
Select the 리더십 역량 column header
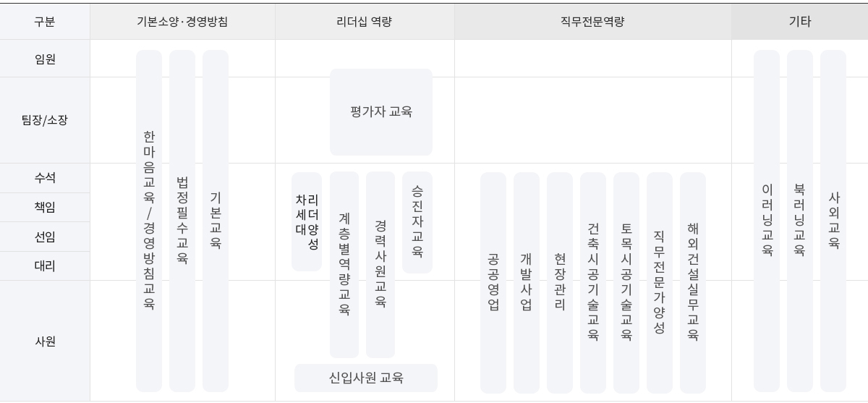tap(365, 22)
